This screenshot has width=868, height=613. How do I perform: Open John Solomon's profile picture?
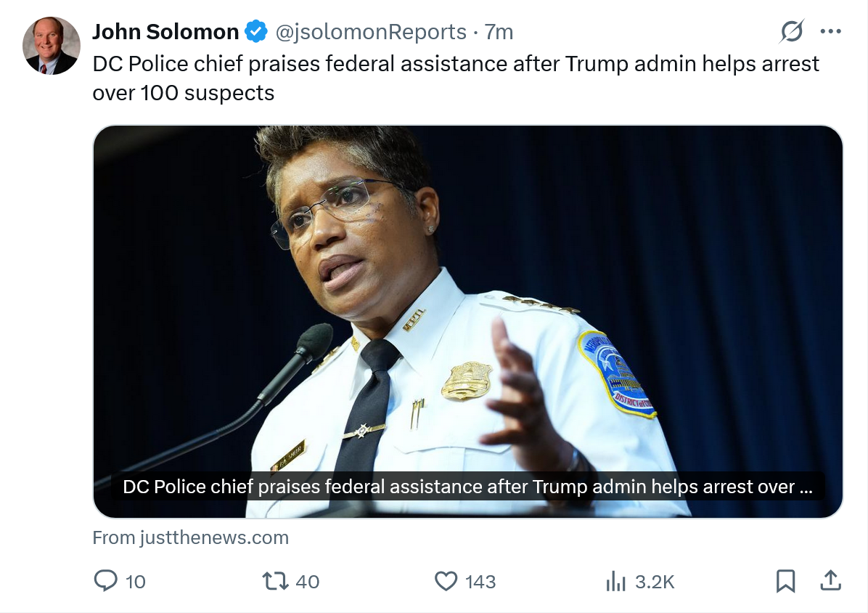pos(52,46)
